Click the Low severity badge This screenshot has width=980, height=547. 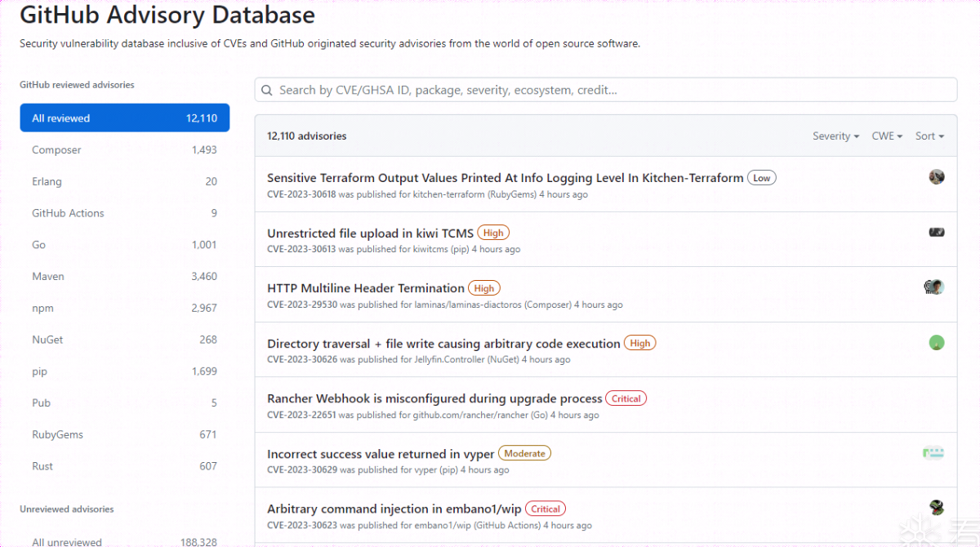[762, 177]
